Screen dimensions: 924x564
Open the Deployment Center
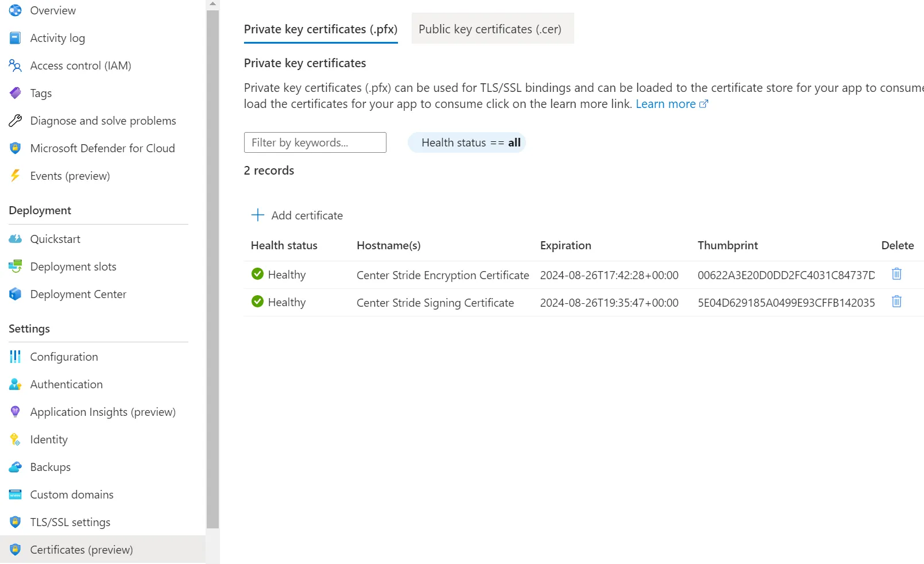click(x=78, y=294)
